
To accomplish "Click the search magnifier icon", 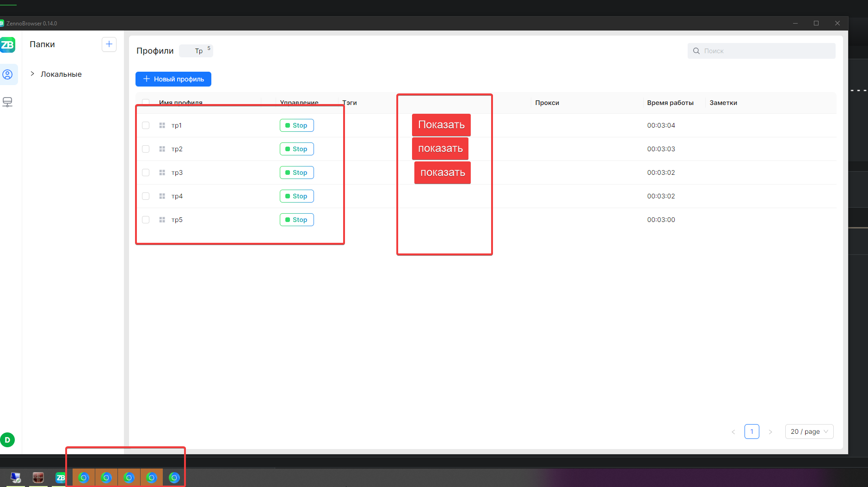I will point(696,51).
